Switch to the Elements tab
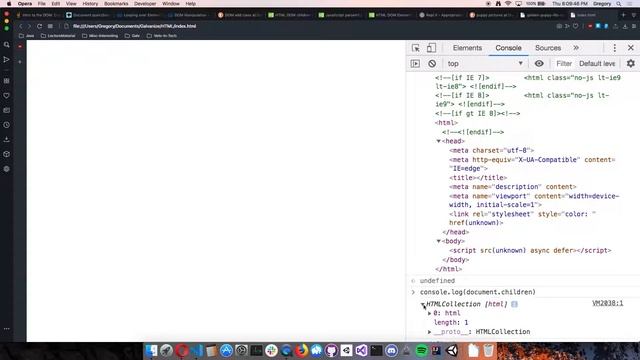 pos(467,48)
